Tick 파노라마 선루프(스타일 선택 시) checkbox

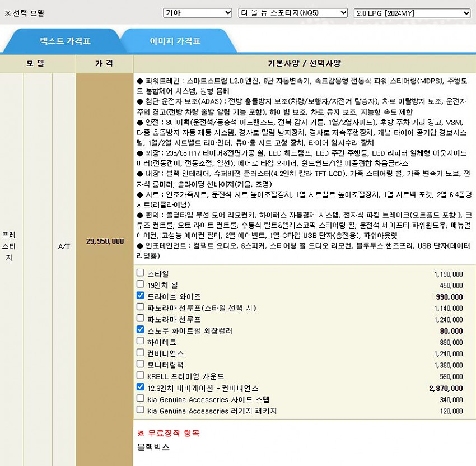[x=141, y=307]
